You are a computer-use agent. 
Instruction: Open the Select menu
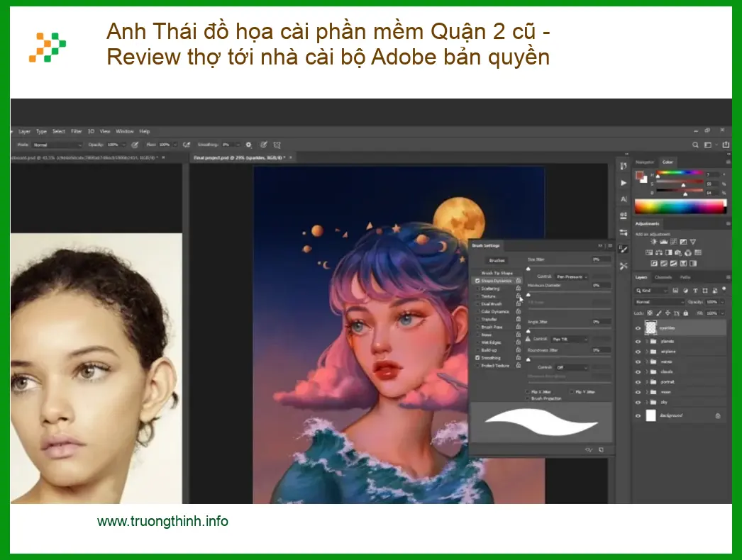pyautogui.click(x=59, y=131)
